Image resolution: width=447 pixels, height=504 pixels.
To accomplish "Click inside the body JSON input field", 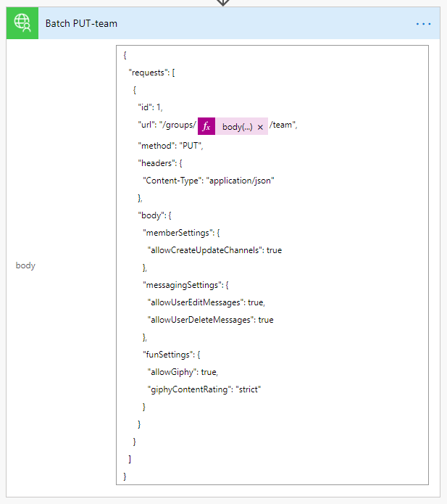I will point(272,265).
